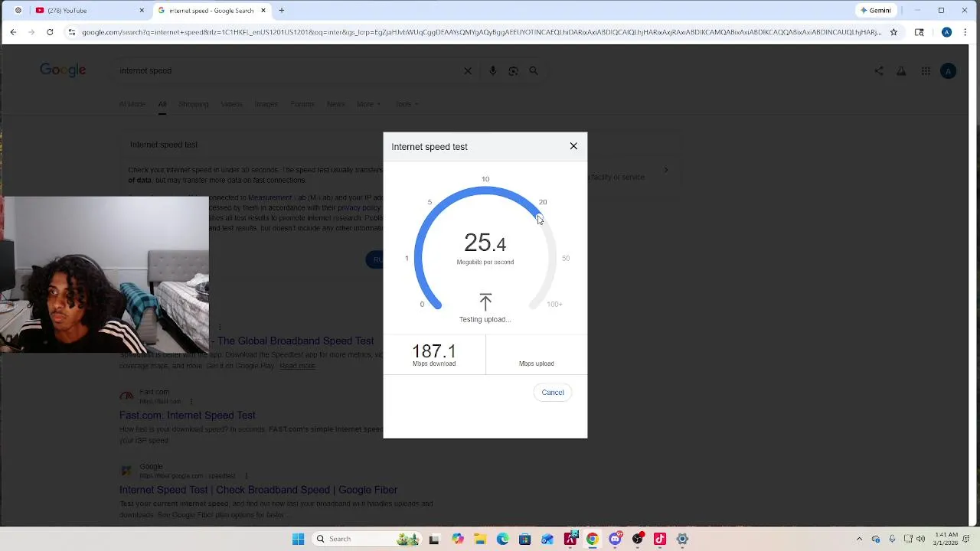The width and height of the screenshot is (980, 551).
Task: Open Discord from the taskbar
Action: point(615,540)
